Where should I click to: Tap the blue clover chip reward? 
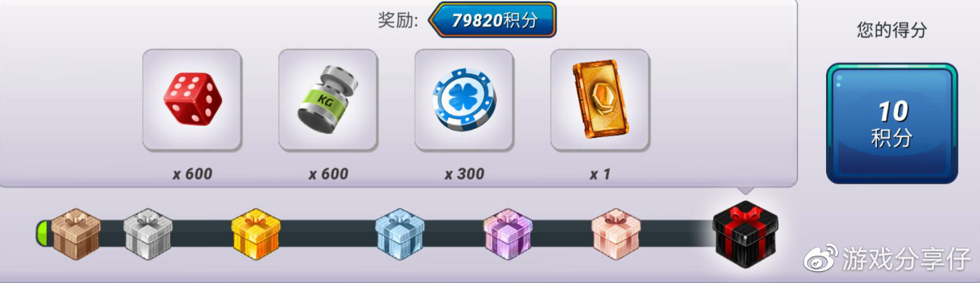(463, 100)
